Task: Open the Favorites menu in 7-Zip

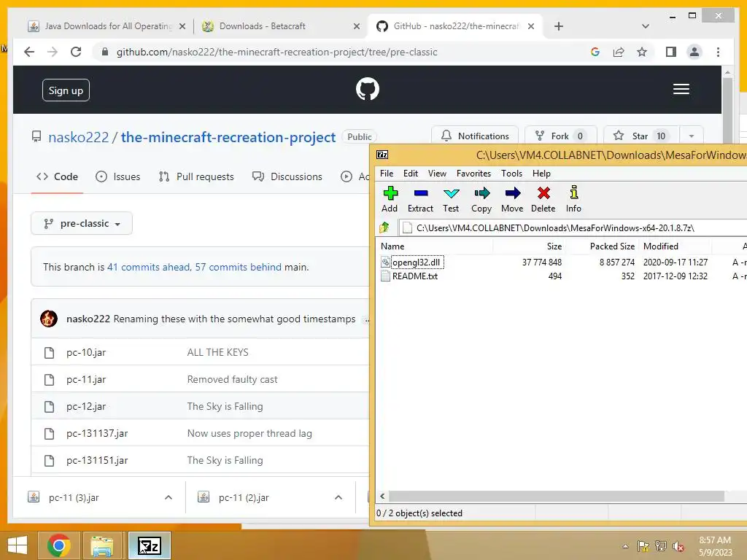Action: click(473, 174)
